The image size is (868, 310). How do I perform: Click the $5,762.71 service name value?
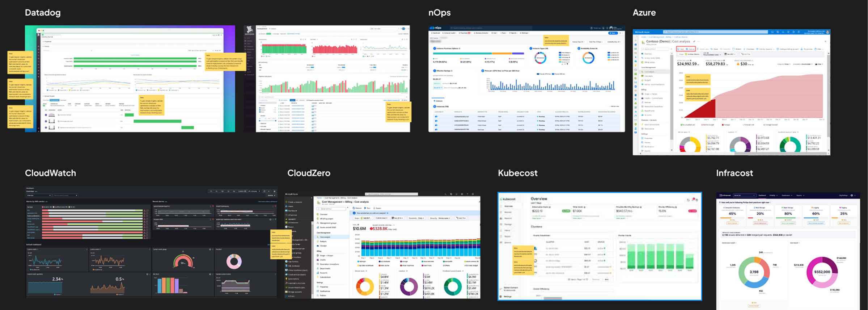(x=713, y=138)
